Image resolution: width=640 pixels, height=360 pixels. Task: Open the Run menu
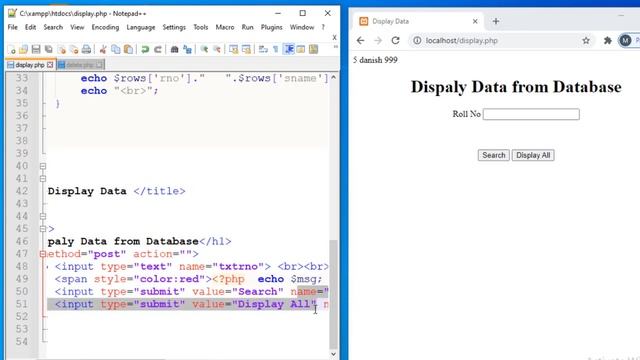pyautogui.click(x=247, y=27)
